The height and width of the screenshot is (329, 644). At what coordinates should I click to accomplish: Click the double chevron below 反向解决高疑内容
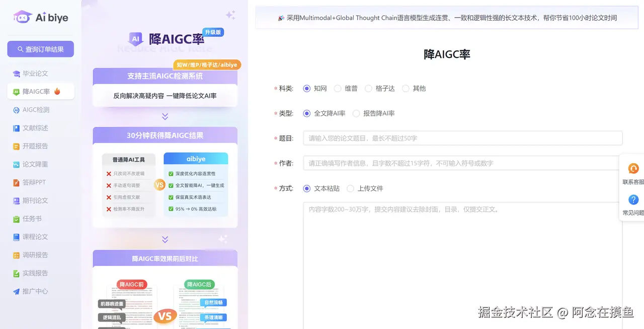tap(165, 117)
